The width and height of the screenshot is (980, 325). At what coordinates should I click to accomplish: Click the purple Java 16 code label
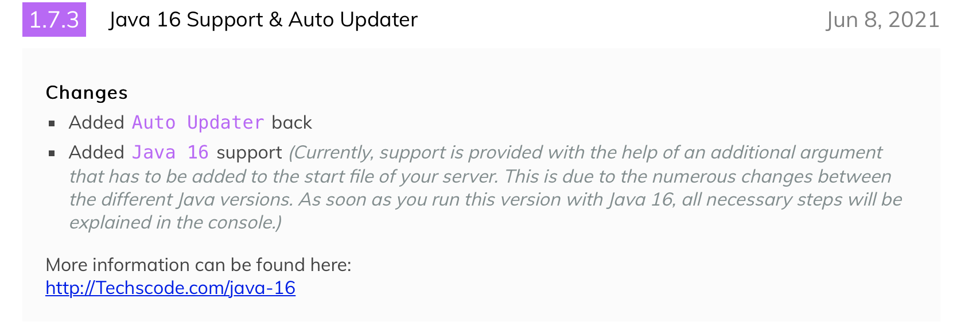(170, 152)
